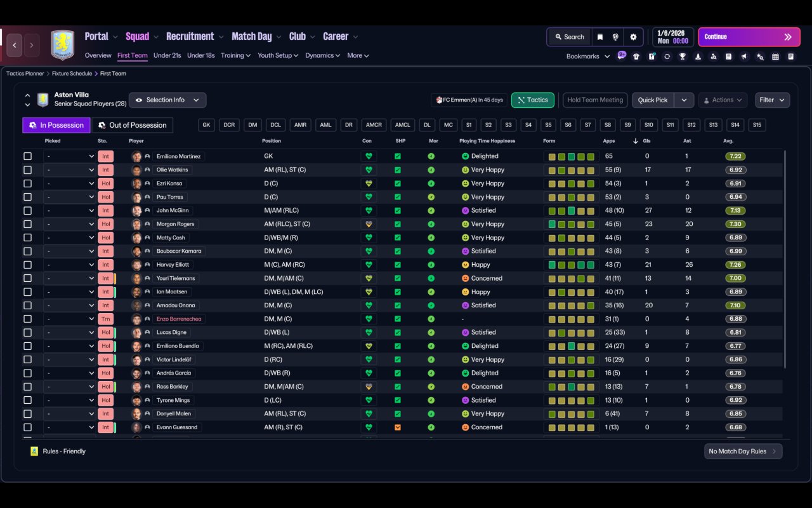This screenshot has width=812, height=508.
Task: Click Emiliano Martínez's form colour squares
Action: tap(572, 156)
